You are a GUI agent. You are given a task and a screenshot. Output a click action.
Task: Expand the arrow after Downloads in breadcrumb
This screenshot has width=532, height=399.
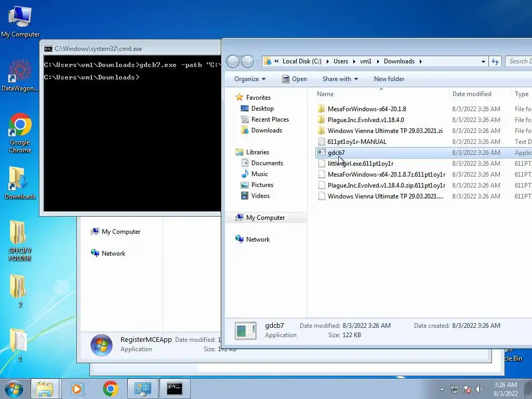tap(420, 61)
